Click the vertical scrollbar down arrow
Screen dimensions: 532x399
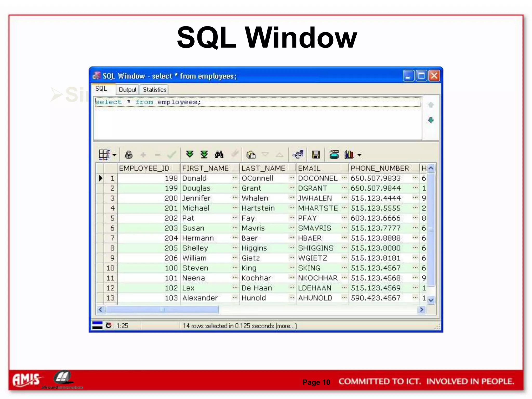coord(431,300)
